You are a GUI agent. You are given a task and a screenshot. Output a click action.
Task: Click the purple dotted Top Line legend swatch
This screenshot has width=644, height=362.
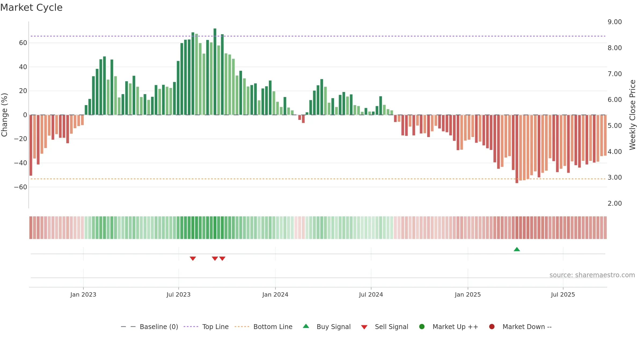pos(191,327)
